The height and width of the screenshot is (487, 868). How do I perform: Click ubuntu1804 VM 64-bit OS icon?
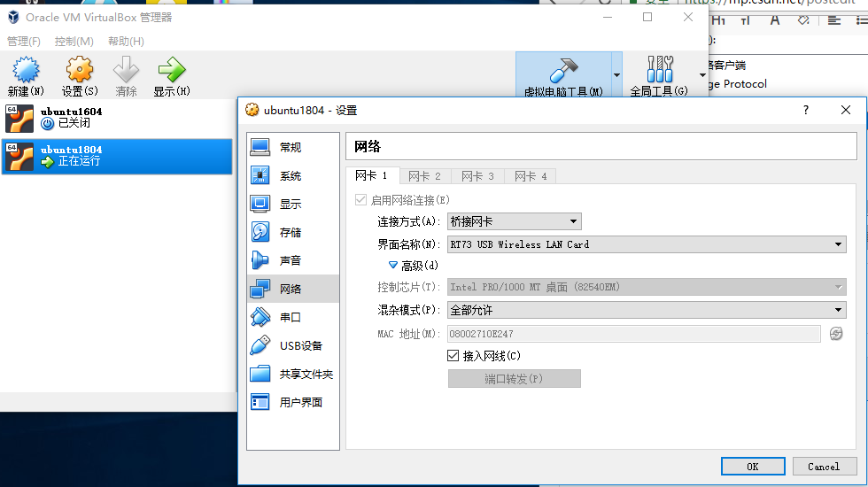(x=19, y=157)
